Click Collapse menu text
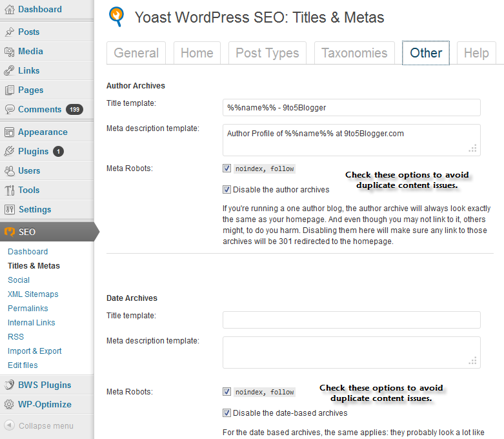 tap(46, 426)
